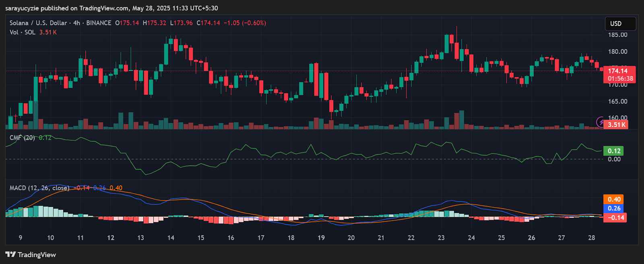Select date 23 on the time axis
Image resolution: width=644 pixels, height=264 pixels.
pos(441,237)
